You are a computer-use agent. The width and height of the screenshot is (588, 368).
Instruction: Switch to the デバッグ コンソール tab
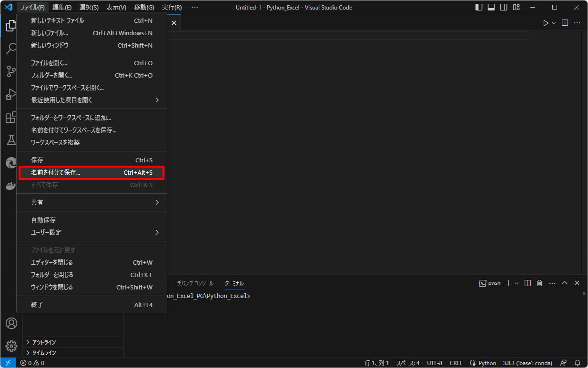point(195,283)
